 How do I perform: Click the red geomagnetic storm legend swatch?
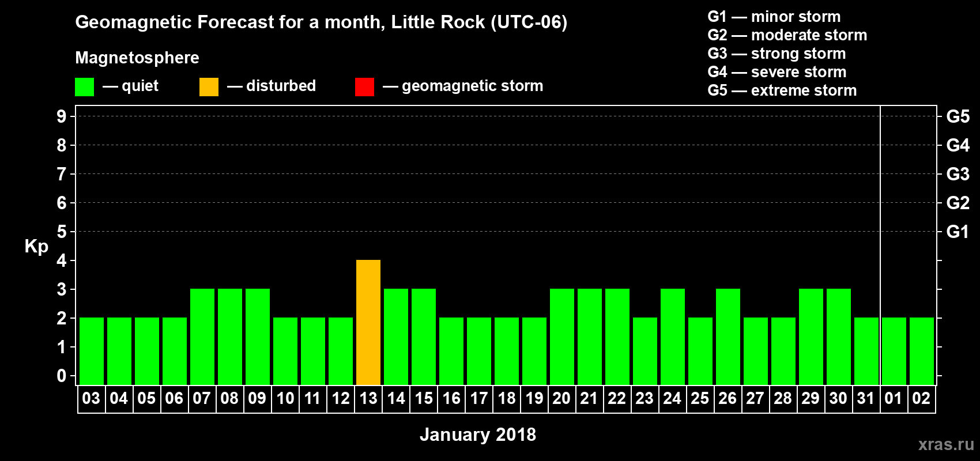tap(364, 87)
